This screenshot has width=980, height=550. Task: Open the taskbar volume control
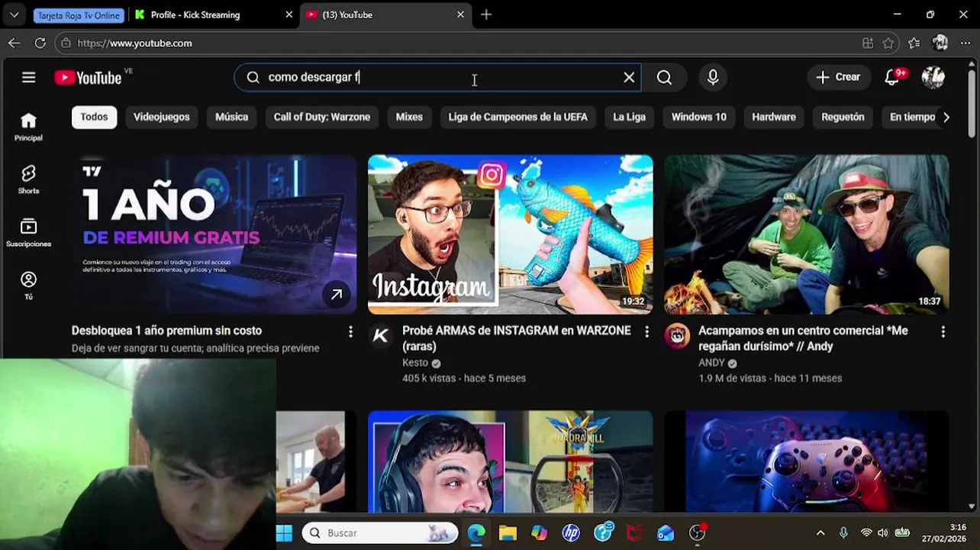tap(883, 533)
